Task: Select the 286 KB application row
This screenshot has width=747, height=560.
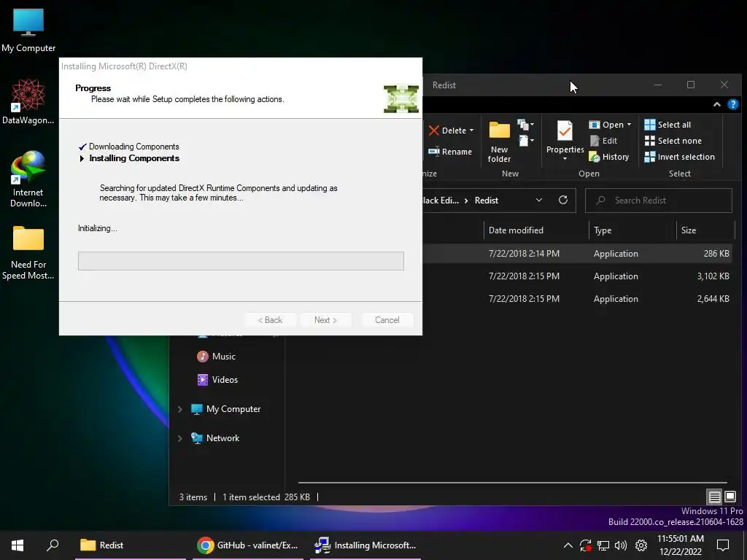Action: pyautogui.click(x=578, y=254)
